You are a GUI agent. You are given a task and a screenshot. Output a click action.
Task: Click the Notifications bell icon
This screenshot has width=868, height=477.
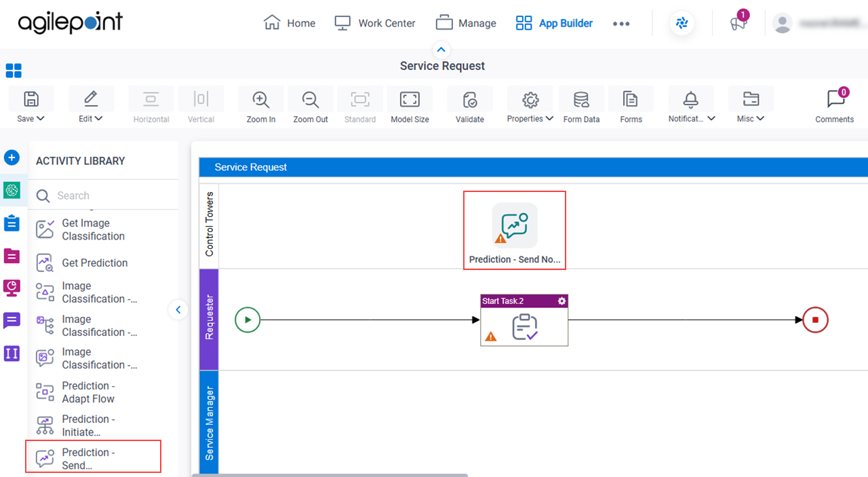691,100
